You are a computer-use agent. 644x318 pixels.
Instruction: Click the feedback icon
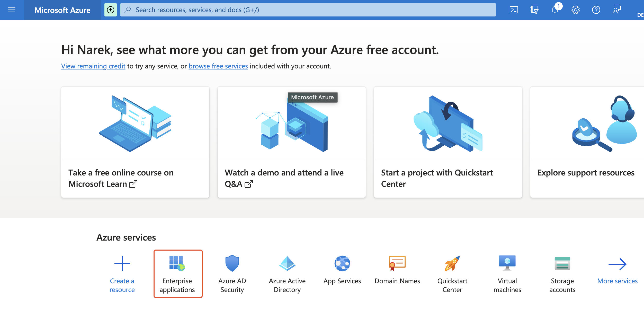coord(617,10)
